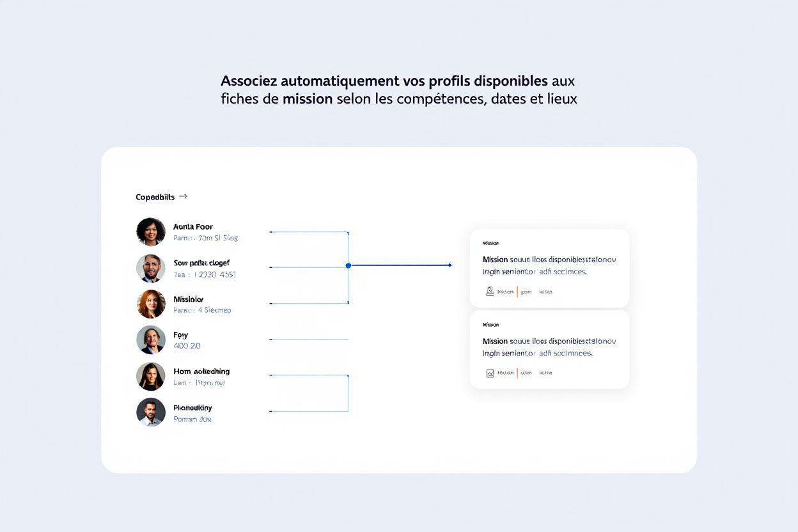Click the orange divider bar in the upper Mission card
The image size is (798, 532).
point(517,292)
